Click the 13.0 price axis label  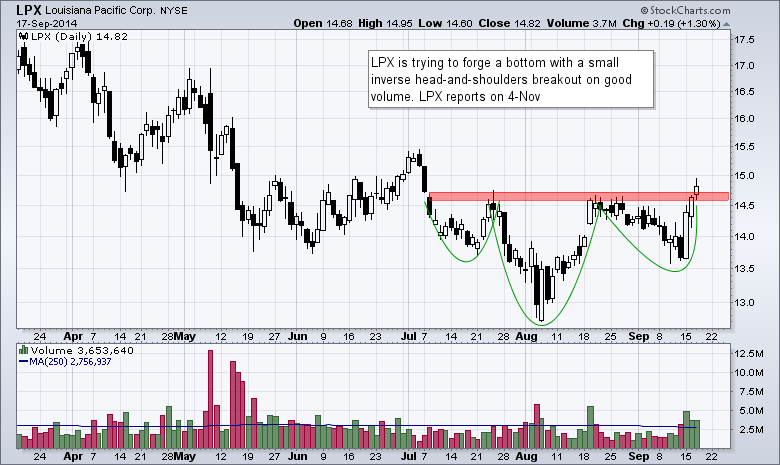[x=744, y=302]
